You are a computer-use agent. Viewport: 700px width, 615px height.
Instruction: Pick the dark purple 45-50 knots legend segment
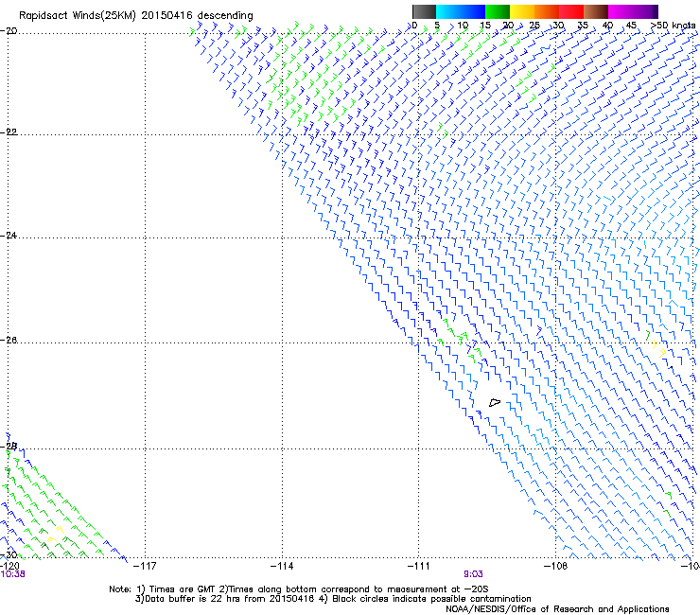(645, 11)
